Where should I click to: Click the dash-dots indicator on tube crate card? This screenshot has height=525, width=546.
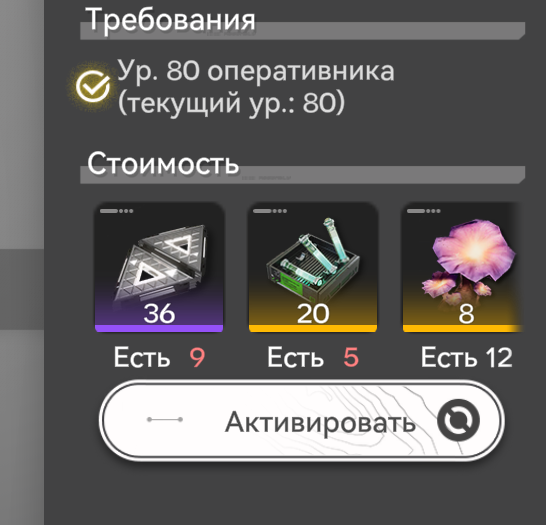click(270, 211)
